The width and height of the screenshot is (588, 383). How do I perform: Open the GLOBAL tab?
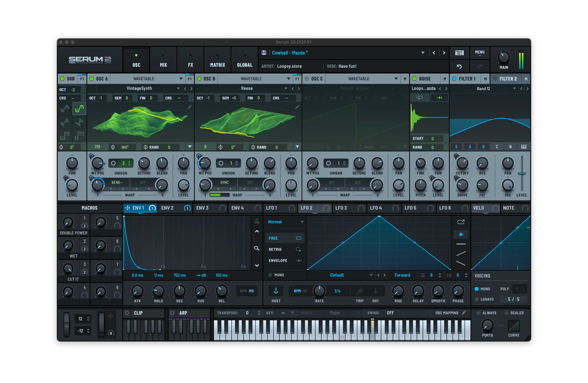tap(245, 60)
